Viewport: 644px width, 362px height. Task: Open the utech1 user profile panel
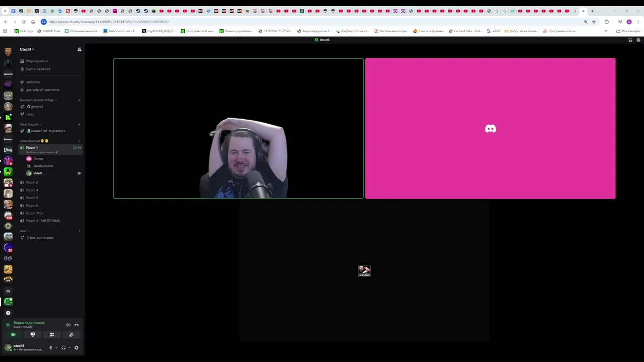[x=24, y=347]
